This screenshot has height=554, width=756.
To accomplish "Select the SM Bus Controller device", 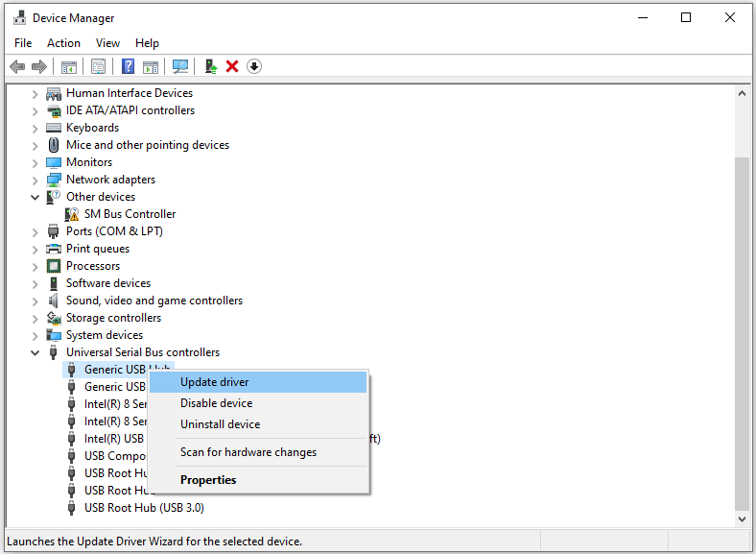I will coord(130,214).
